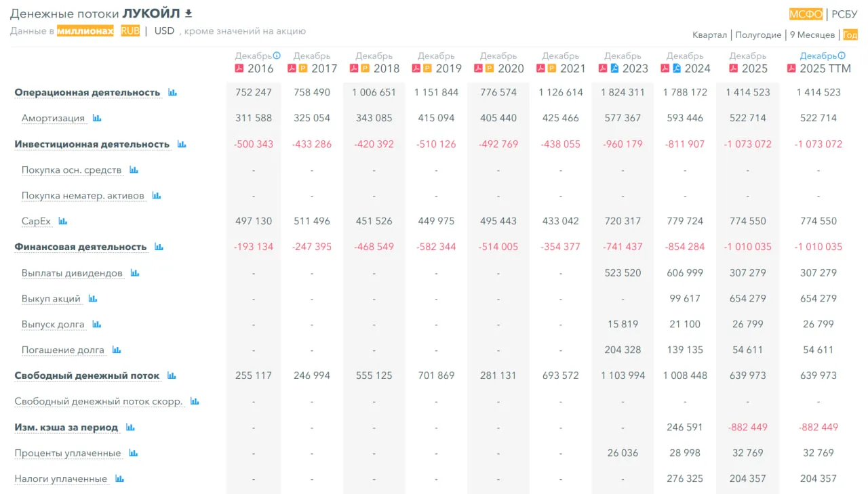Select the dividend value 523 520
The height and width of the screenshot is (494, 868).
623,272
